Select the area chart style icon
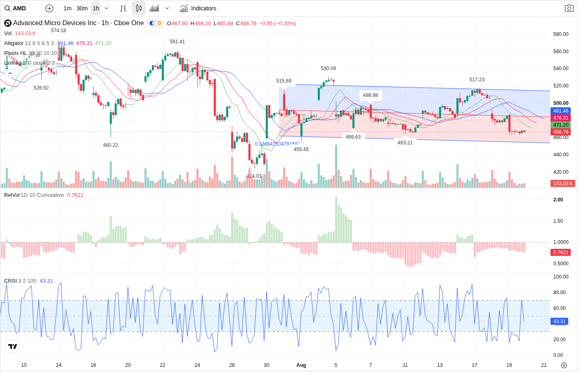Viewport: 586px width, 392px height. click(x=154, y=8)
